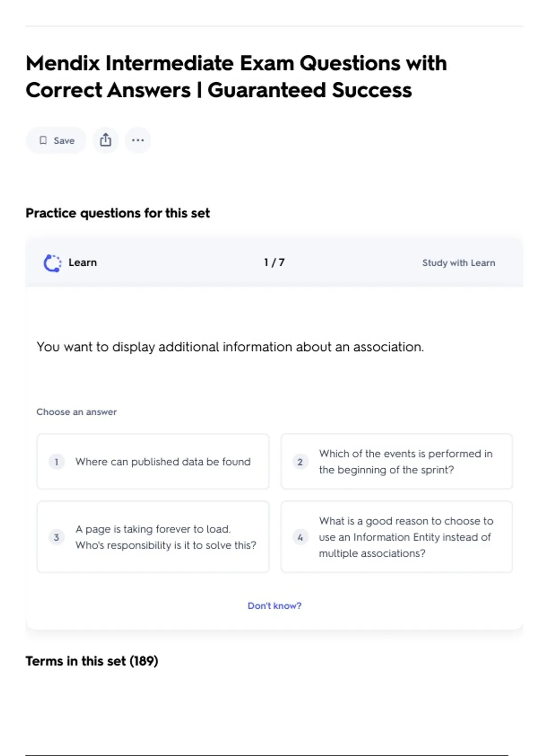Screen dimensions: 534x756
Task: Click the Learn mode circular logo icon
Action: tap(53, 263)
